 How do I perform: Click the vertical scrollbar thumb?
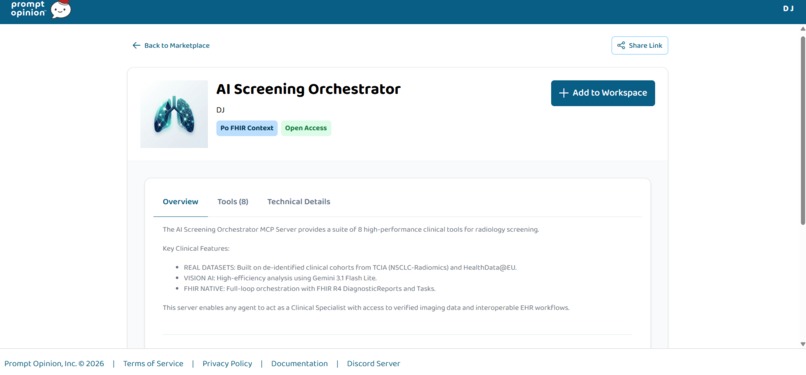(x=802, y=129)
